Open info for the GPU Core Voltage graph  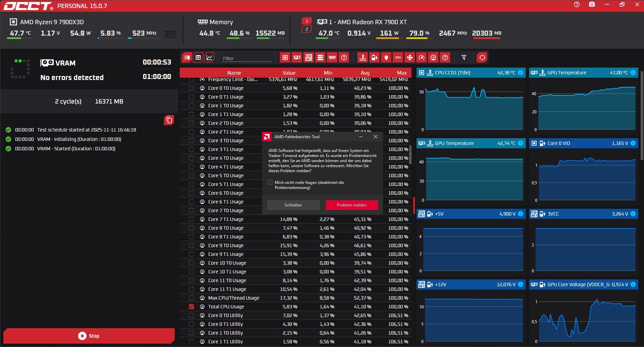point(633,284)
